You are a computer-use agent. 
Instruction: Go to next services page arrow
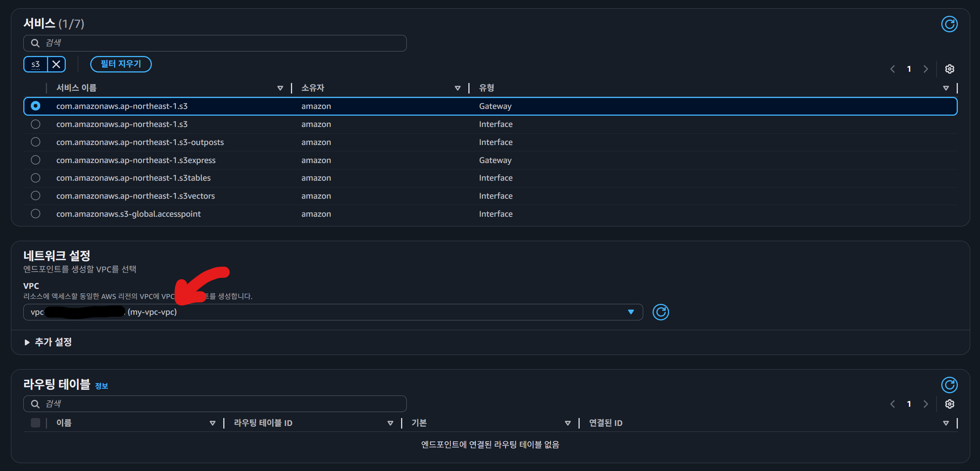pyautogui.click(x=925, y=69)
